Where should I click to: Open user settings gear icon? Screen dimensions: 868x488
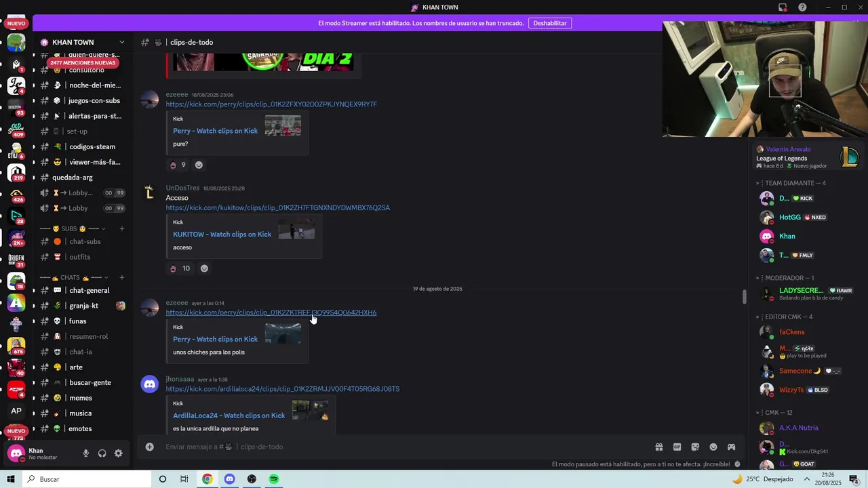point(118,453)
